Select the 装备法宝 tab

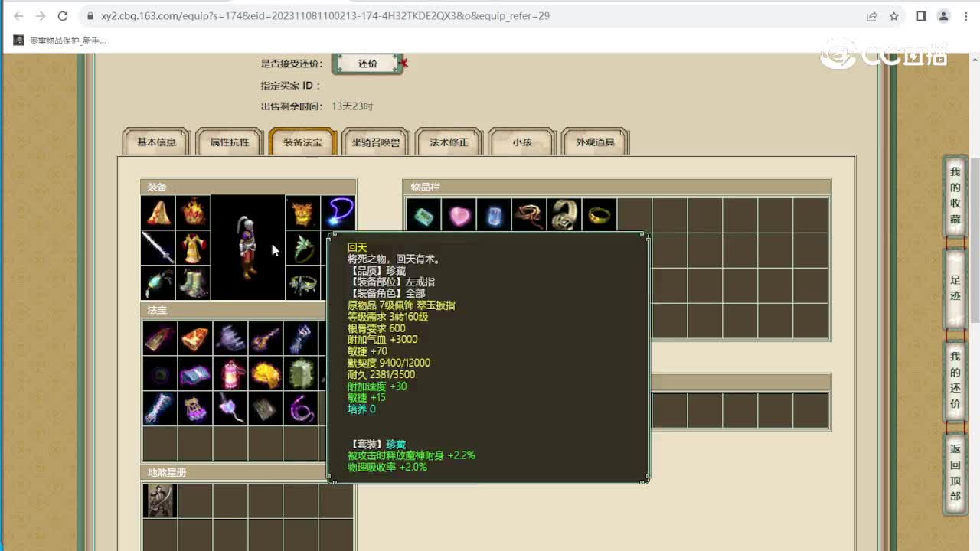[x=302, y=142]
